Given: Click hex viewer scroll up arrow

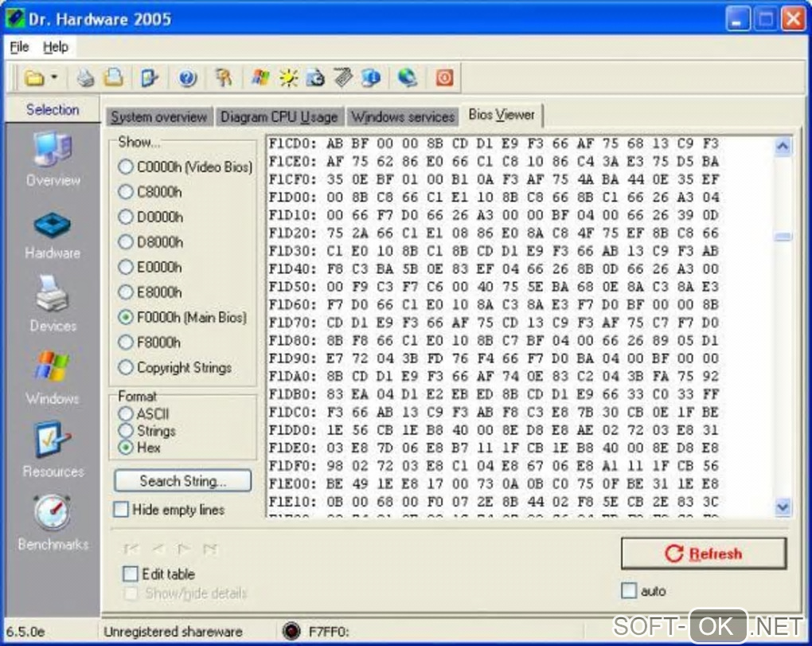Looking at the screenshot, I should click(783, 147).
